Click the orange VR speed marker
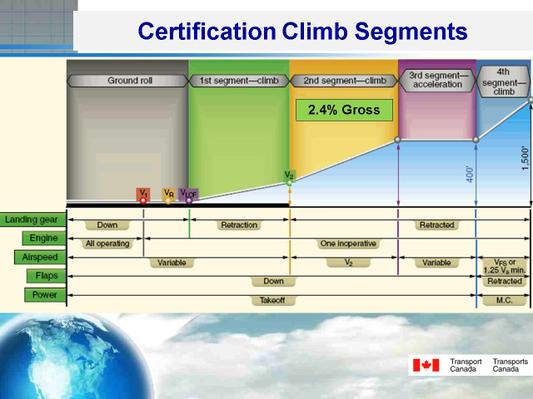 point(169,195)
